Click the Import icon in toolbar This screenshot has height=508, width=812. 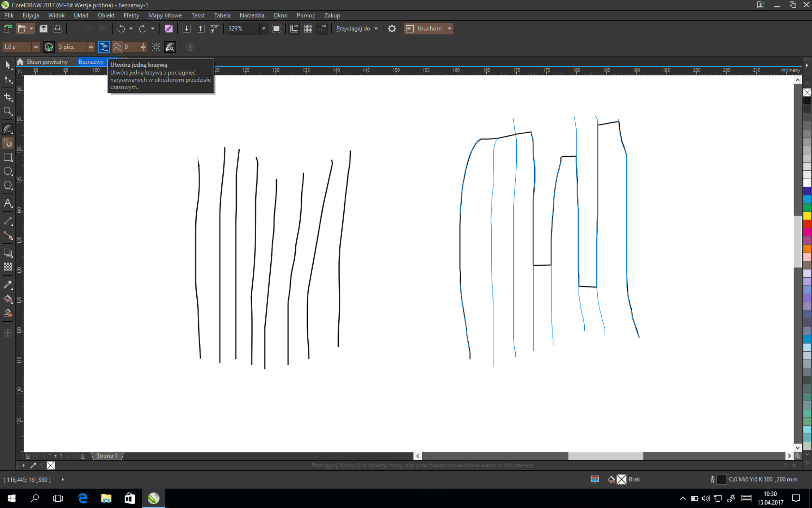pos(186,29)
